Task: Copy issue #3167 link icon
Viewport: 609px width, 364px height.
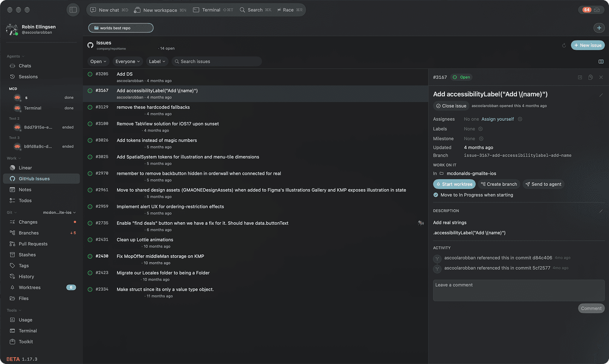Action: 591,77
